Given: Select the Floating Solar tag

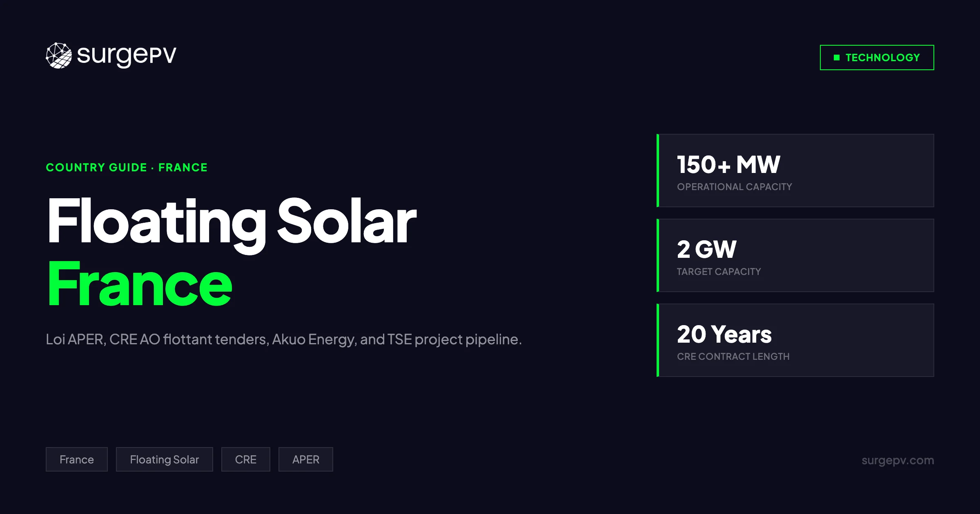Looking at the screenshot, I should pyautogui.click(x=164, y=459).
